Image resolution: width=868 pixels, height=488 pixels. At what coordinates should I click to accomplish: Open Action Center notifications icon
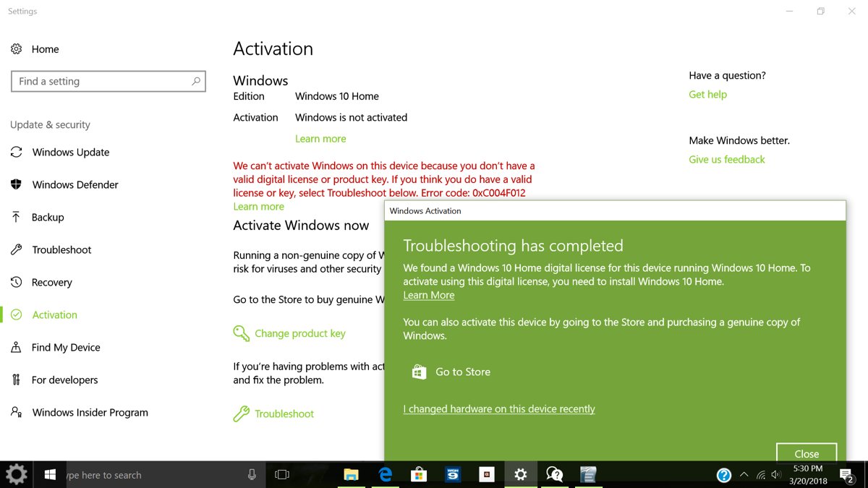tap(846, 475)
